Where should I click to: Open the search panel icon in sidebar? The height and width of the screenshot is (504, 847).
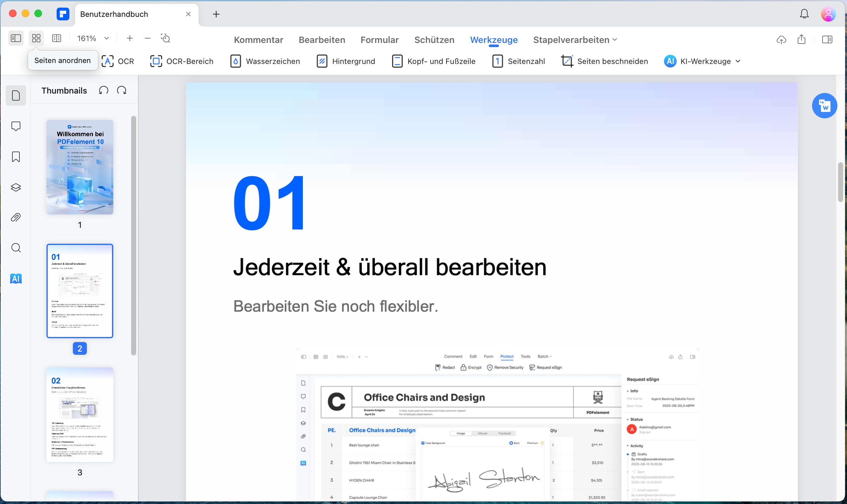[16, 248]
